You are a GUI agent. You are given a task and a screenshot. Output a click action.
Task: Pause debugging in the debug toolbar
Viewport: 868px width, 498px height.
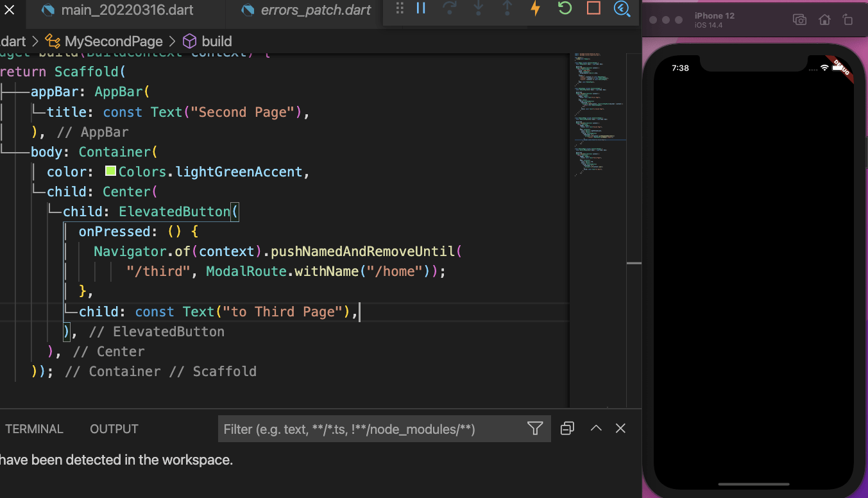coord(421,8)
